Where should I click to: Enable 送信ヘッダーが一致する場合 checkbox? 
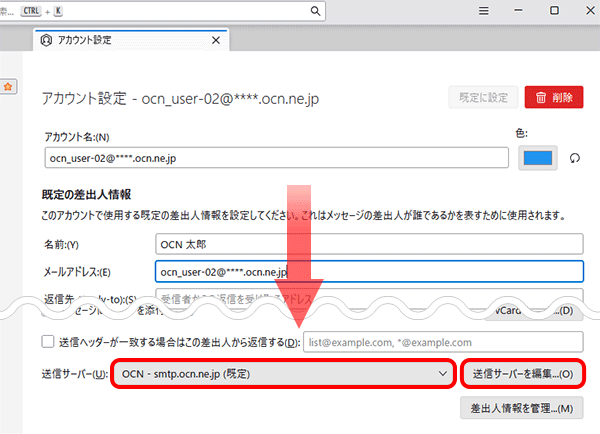tap(48, 341)
